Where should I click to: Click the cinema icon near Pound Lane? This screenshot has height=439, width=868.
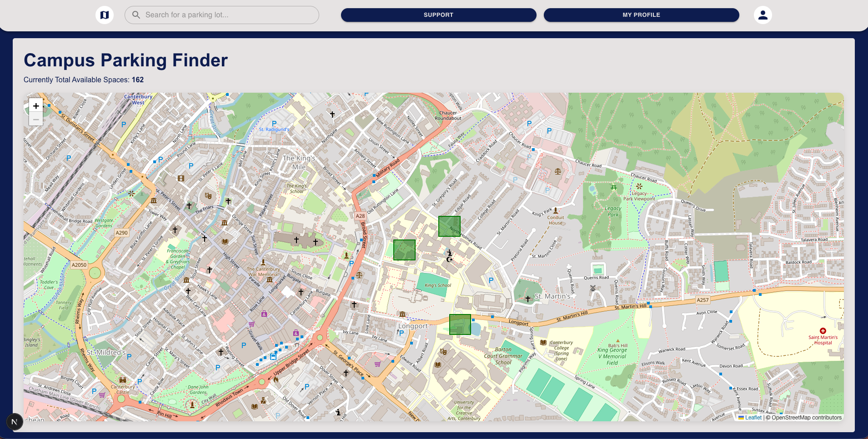point(181,179)
